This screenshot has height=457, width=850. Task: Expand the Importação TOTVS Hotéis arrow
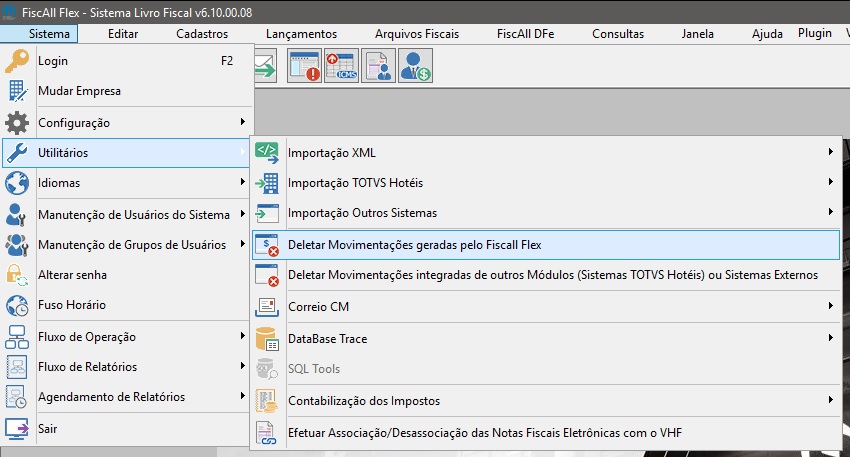tap(830, 182)
